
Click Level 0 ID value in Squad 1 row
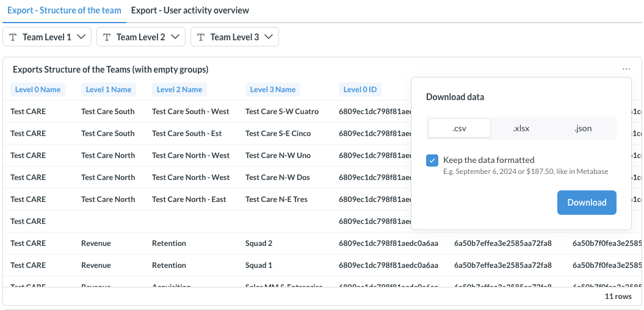[x=388, y=265]
